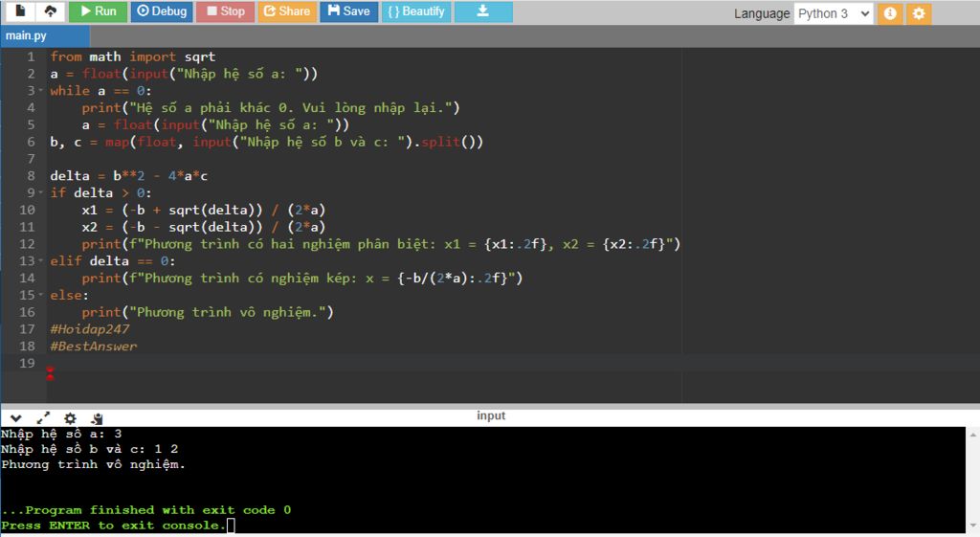
Task: Beautify the source code
Action: (x=416, y=11)
